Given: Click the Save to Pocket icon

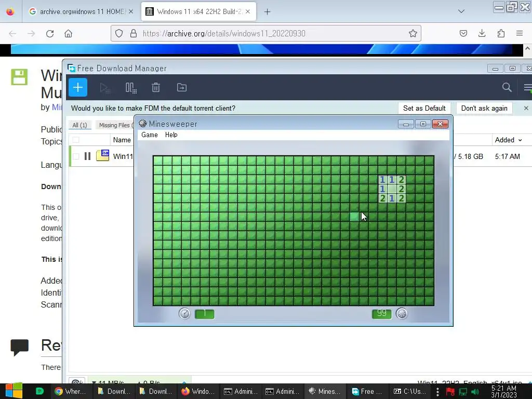Looking at the screenshot, I should [463, 33].
